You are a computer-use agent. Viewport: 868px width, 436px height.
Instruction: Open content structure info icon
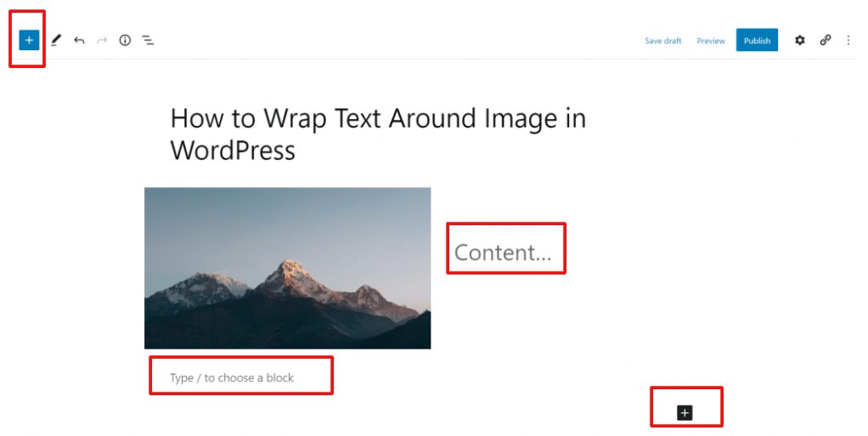click(x=125, y=40)
